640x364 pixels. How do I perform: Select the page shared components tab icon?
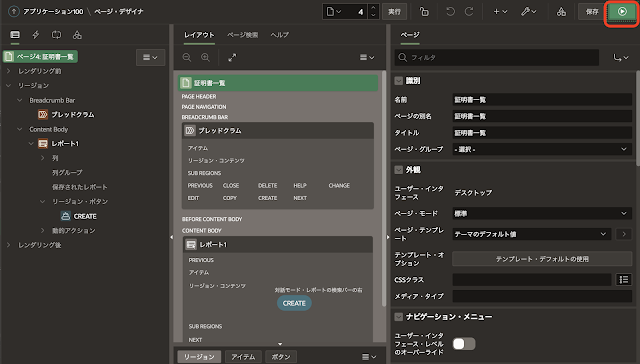77,35
